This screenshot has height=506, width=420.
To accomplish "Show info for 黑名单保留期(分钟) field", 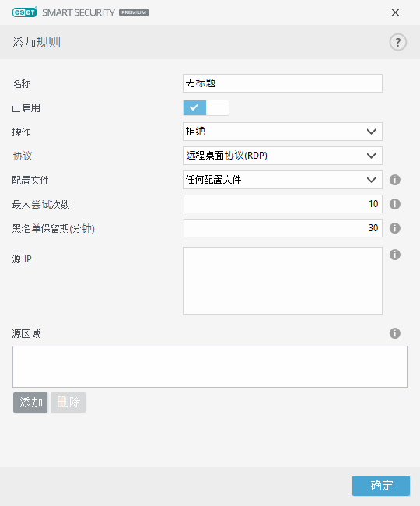I will pyautogui.click(x=395, y=228).
